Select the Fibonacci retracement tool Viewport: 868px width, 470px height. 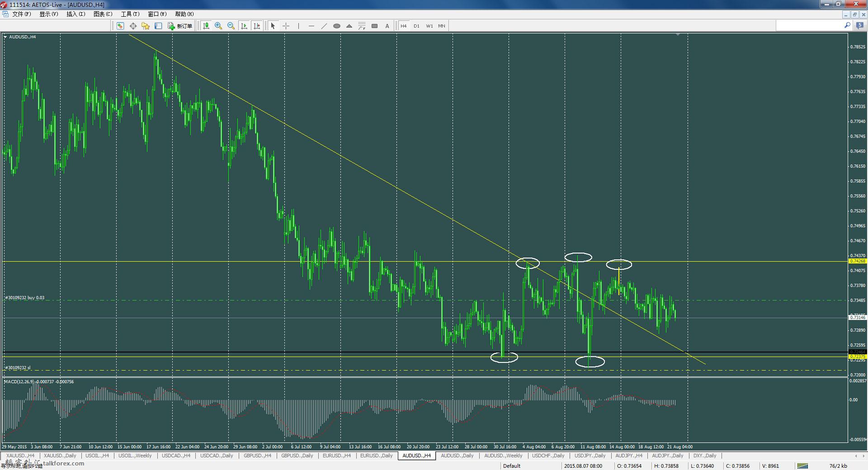pyautogui.click(x=362, y=26)
